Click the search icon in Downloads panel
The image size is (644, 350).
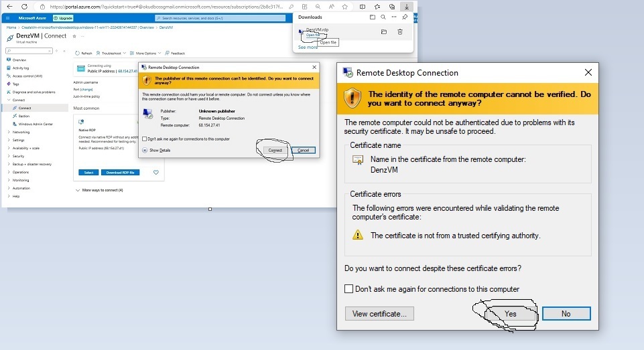point(383,17)
